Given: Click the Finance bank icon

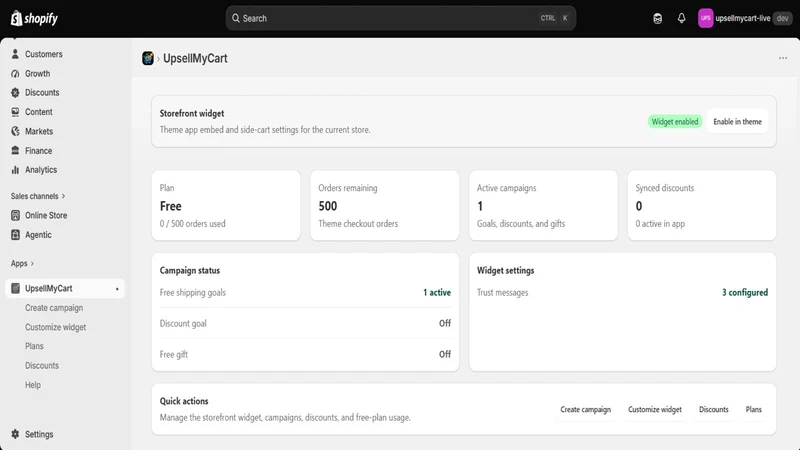Looking at the screenshot, I should 15,151.
